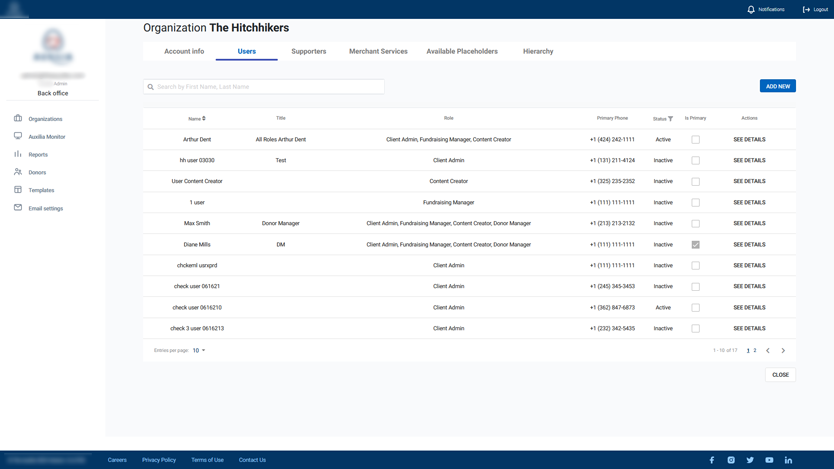The width and height of the screenshot is (834, 469).
Task: Click the ADD NEW button
Action: coord(777,86)
